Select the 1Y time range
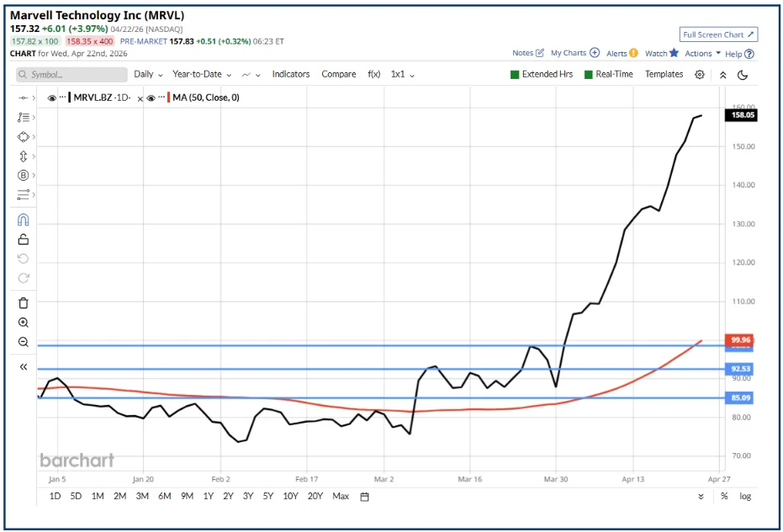The width and height of the screenshot is (783, 532). click(x=209, y=496)
